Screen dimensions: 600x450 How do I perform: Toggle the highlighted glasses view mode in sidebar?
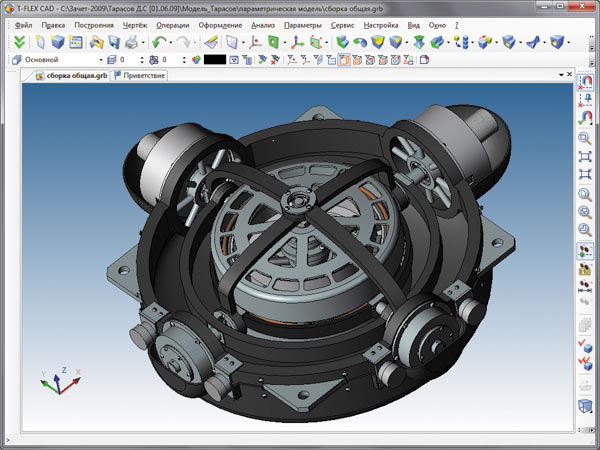585,251
